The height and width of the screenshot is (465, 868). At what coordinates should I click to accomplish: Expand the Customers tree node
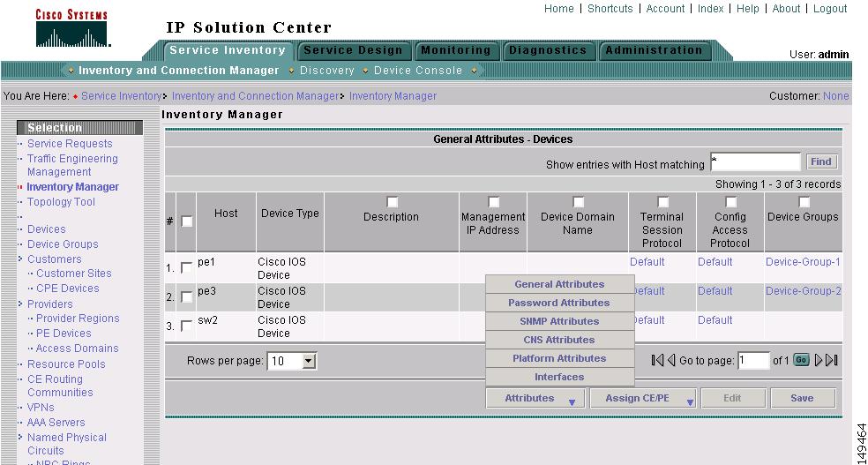point(20,259)
